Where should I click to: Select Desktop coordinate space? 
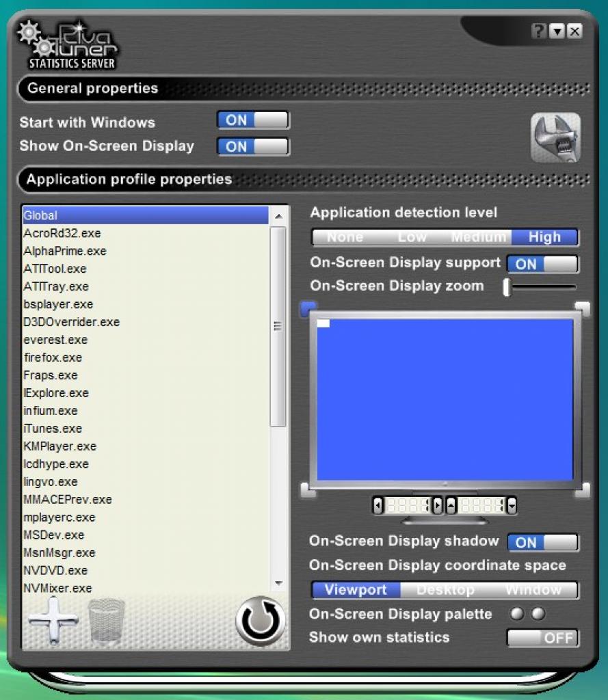pos(445,590)
